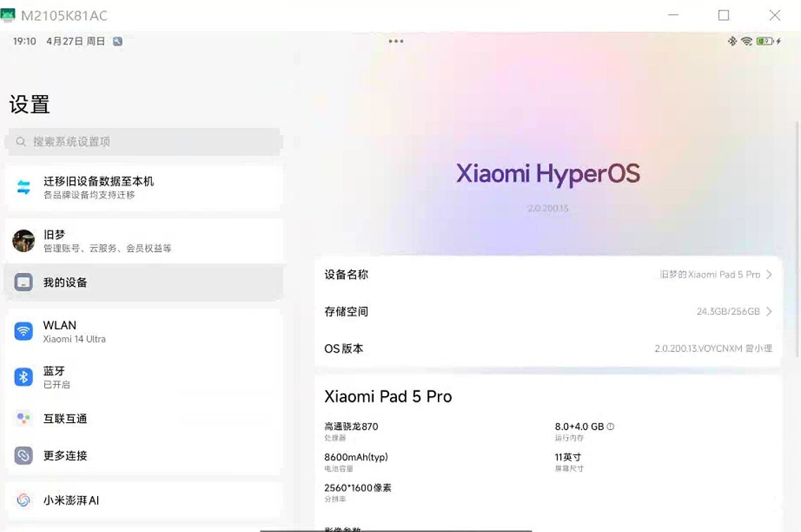Click the data migration arrows icon

pyautogui.click(x=23, y=187)
